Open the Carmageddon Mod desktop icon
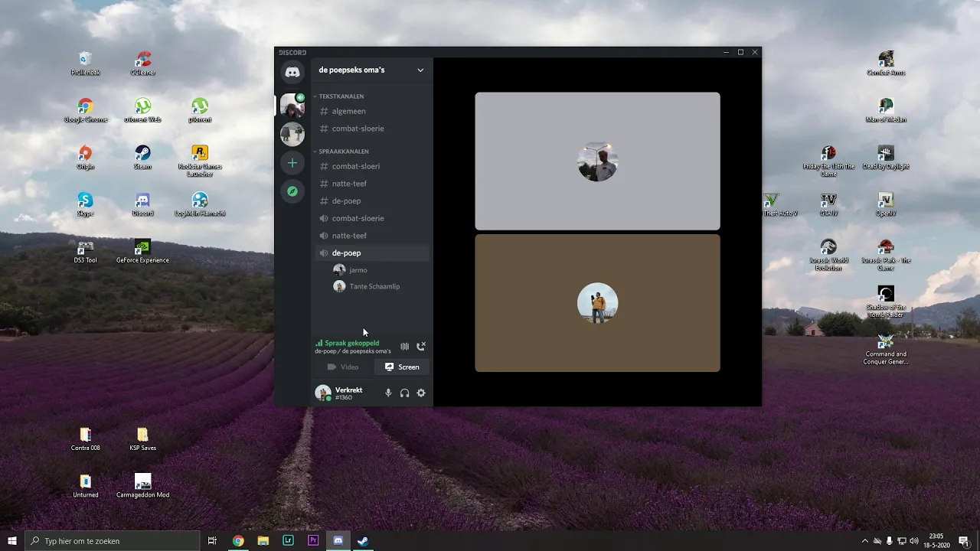This screenshot has width=980, height=551. click(142, 486)
